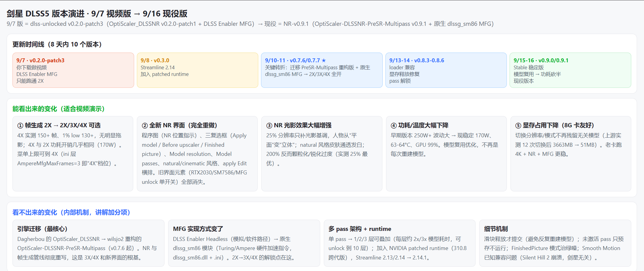Click the yellow timeline title "9/8 · v0.3.0"
The image size is (644, 271).
pyautogui.click(x=155, y=60)
